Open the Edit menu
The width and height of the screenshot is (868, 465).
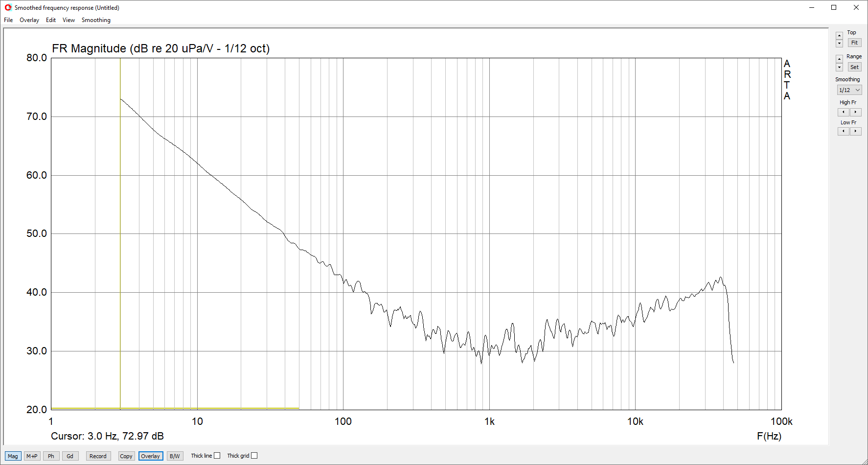click(51, 20)
